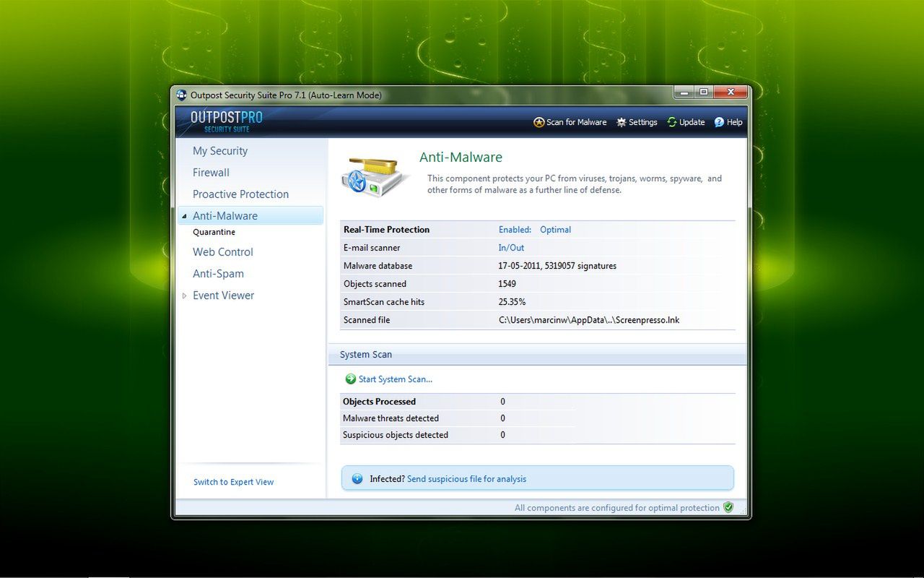The width and height of the screenshot is (924, 578).
Task: Click the Start System Scan link
Action: click(396, 379)
